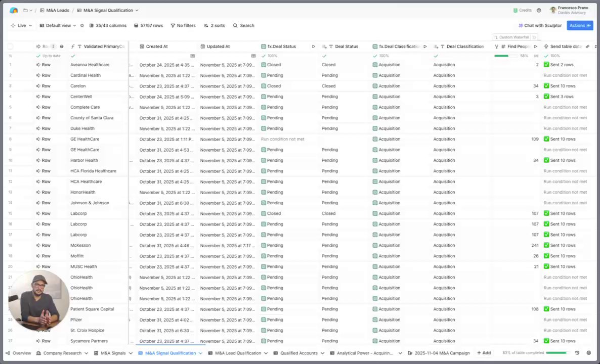Click the 57/57 rows button
This screenshot has width=600, height=364.
(x=148, y=26)
